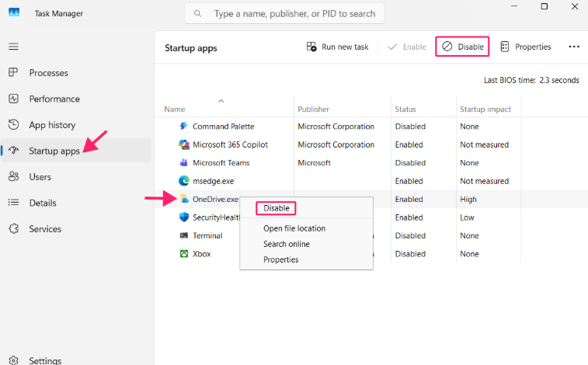The width and height of the screenshot is (588, 365).
Task: Click the Settings gear icon
Action: (x=13, y=360)
